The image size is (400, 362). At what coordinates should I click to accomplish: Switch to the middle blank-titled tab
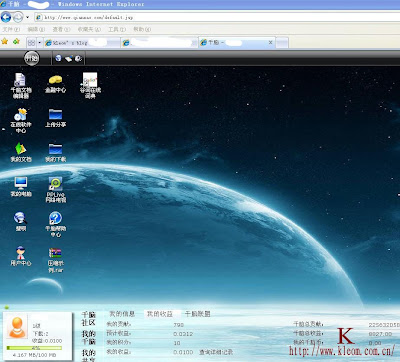pyautogui.click(x=159, y=43)
